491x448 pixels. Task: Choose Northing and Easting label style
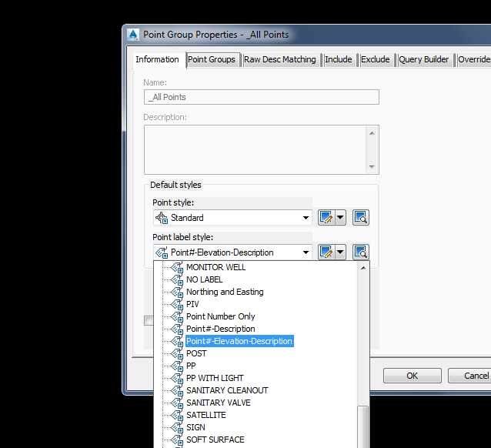click(x=225, y=292)
